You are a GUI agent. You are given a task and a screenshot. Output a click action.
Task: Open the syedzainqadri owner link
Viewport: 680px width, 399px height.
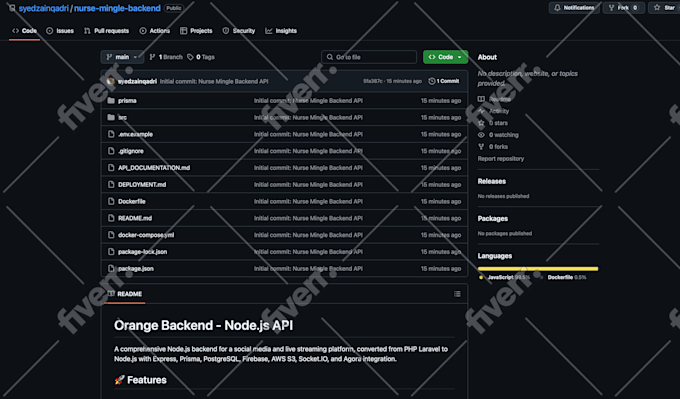click(x=43, y=8)
